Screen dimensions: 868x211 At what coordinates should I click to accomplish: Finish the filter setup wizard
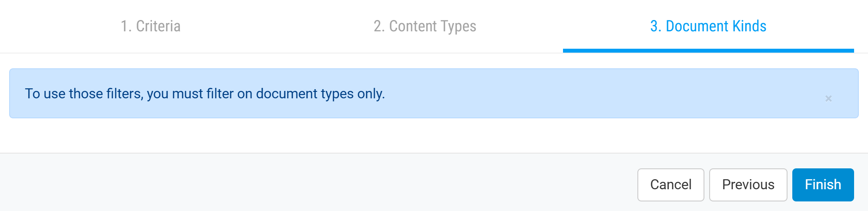click(x=823, y=184)
